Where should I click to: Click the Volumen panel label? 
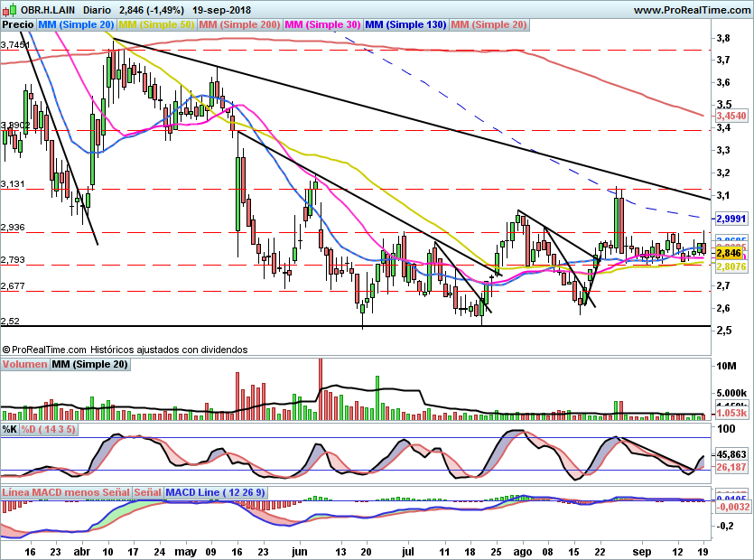24,365
